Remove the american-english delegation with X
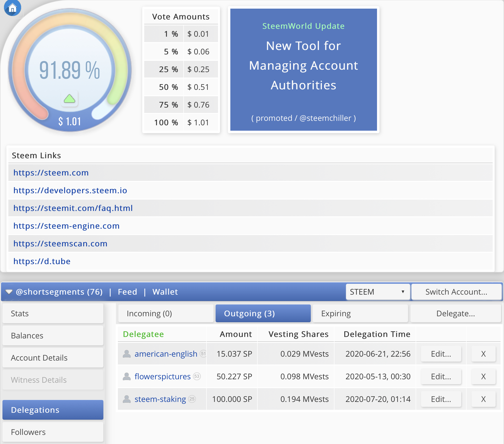The height and width of the screenshot is (444, 504). pos(483,354)
